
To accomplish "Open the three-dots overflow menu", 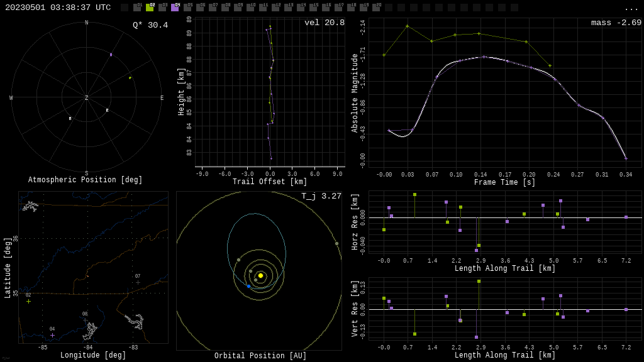I will [631, 8].
